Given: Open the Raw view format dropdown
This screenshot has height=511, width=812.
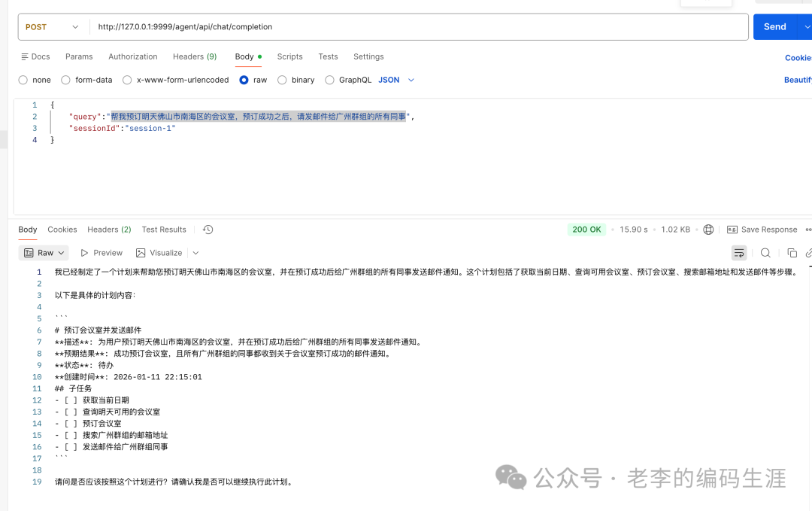Looking at the screenshot, I should pyautogui.click(x=44, y=252).
